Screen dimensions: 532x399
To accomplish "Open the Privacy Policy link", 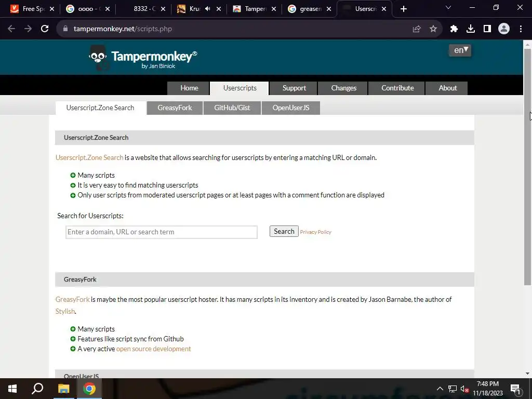I will (315, 232).
